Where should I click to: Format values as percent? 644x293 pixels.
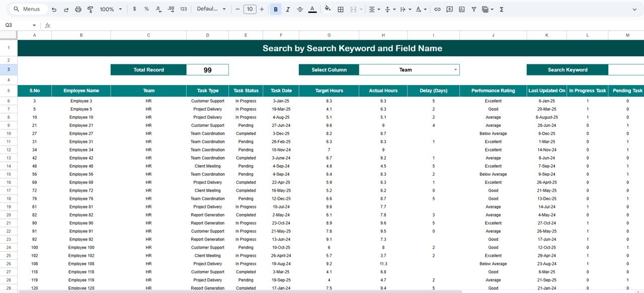point(146,9)
